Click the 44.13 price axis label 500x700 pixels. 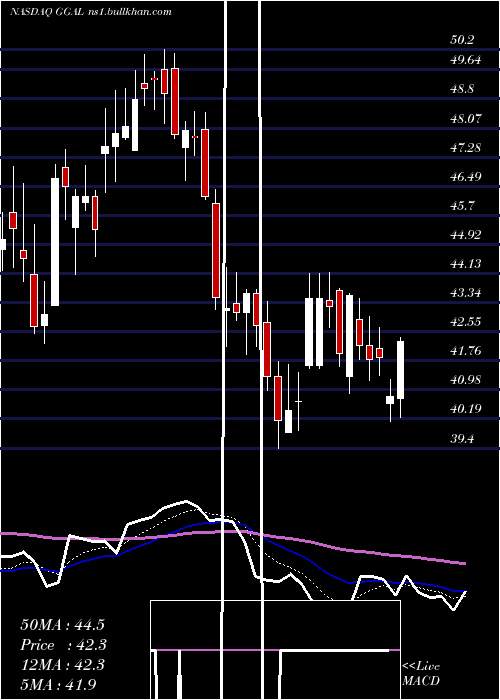pos(466,264)
